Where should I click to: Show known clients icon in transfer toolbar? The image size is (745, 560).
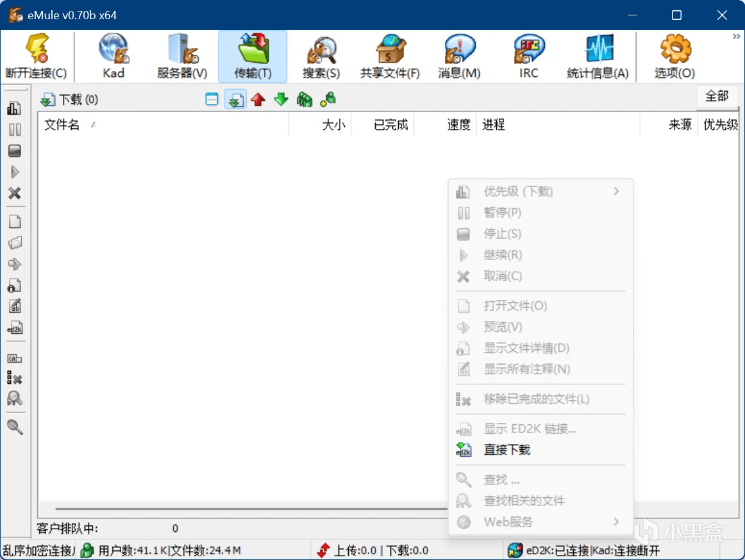click(x=328, y=99)
